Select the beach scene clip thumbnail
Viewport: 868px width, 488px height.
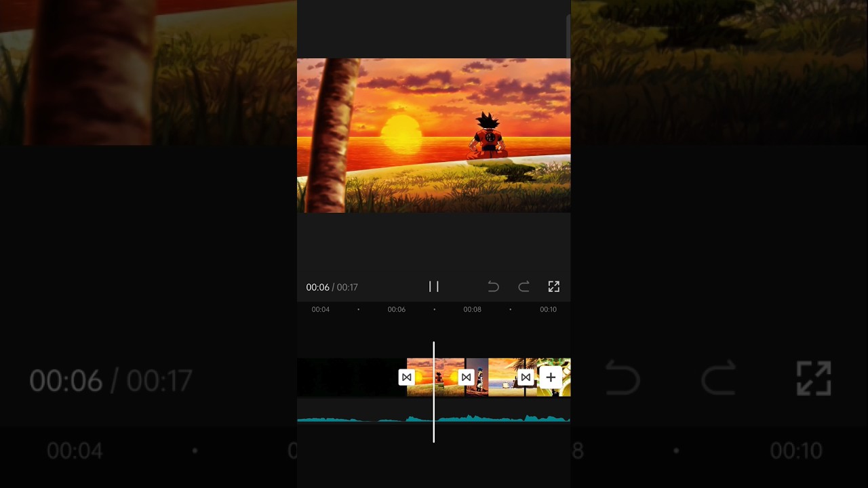(507, 377)
